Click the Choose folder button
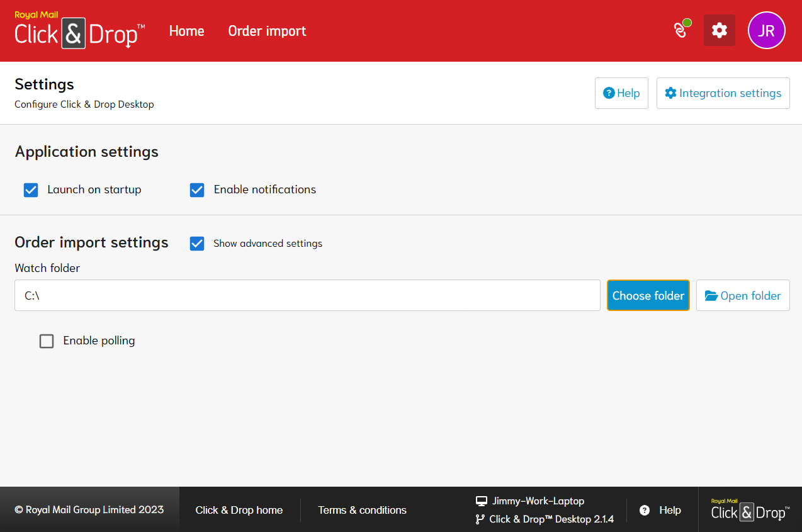 648,295
